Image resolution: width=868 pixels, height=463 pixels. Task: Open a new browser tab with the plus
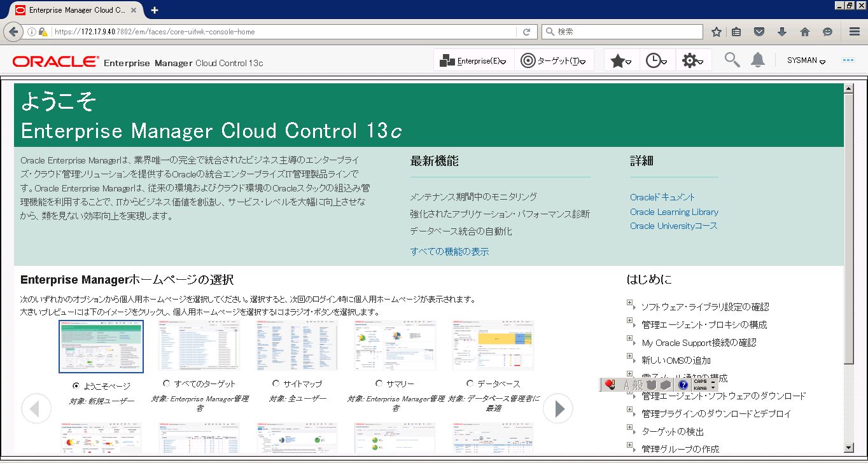(155, 10)
